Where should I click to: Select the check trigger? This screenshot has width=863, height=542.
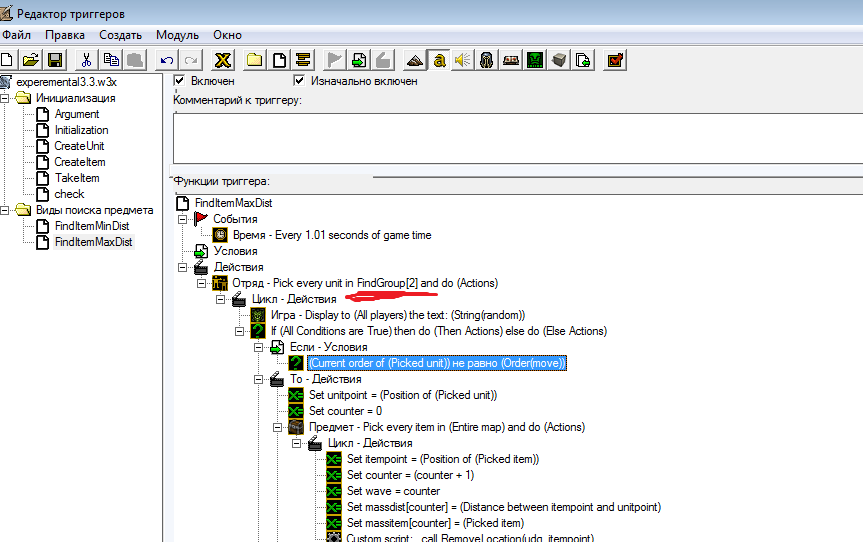click(69, 194)
